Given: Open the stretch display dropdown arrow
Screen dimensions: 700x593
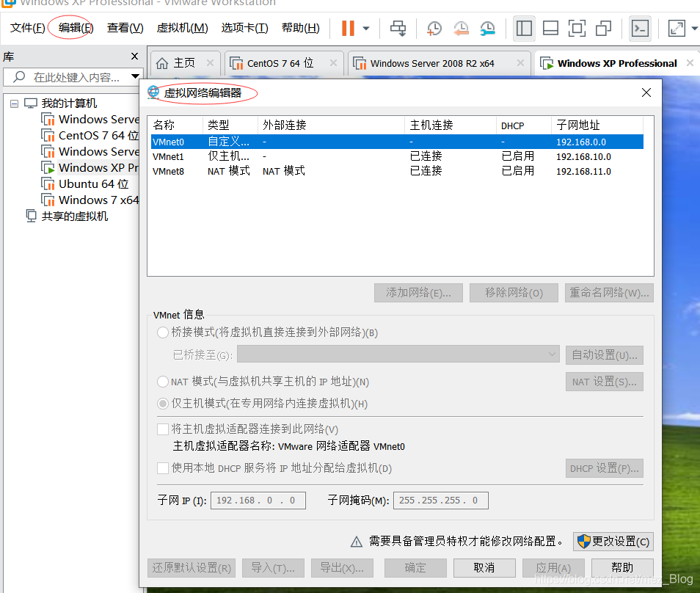Looking at the screenshot, I should [x=695, y=29].
